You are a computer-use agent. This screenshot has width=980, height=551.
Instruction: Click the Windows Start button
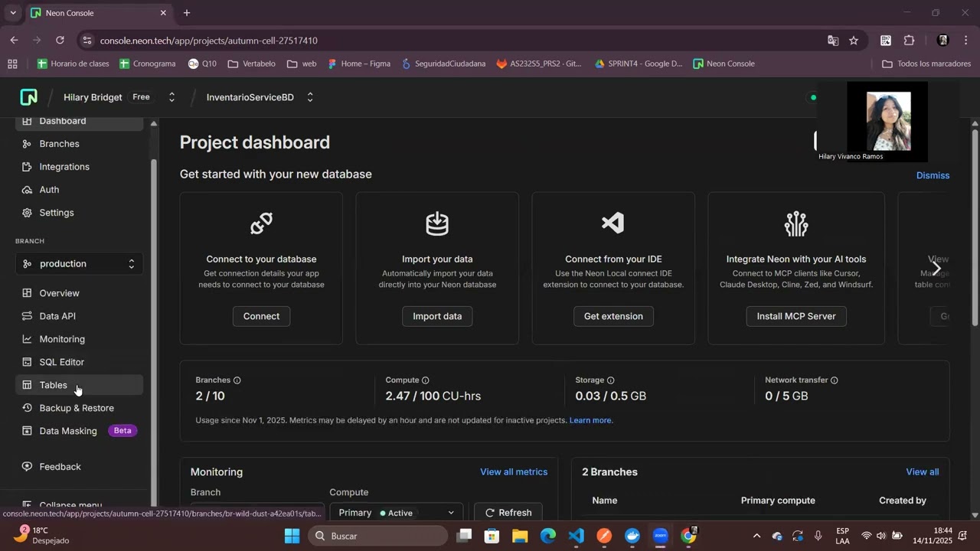(x=292, y=536)
